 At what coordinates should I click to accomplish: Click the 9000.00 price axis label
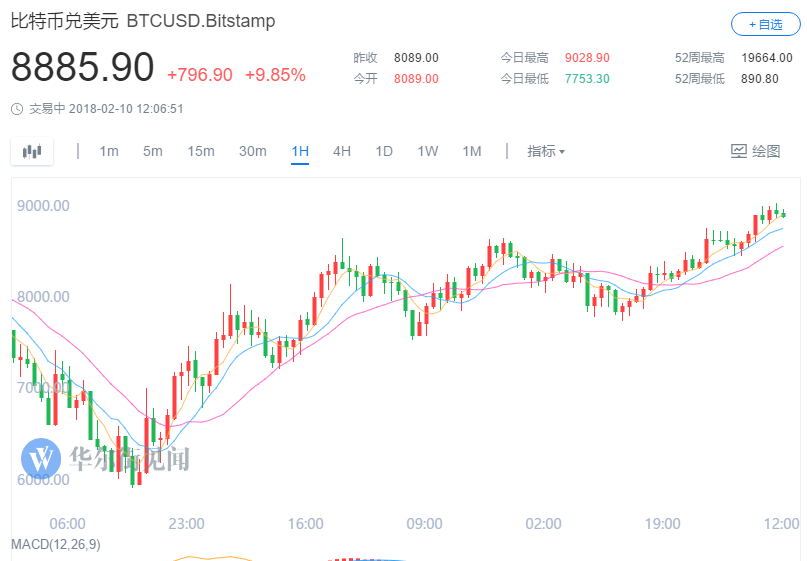coord(43,206)
